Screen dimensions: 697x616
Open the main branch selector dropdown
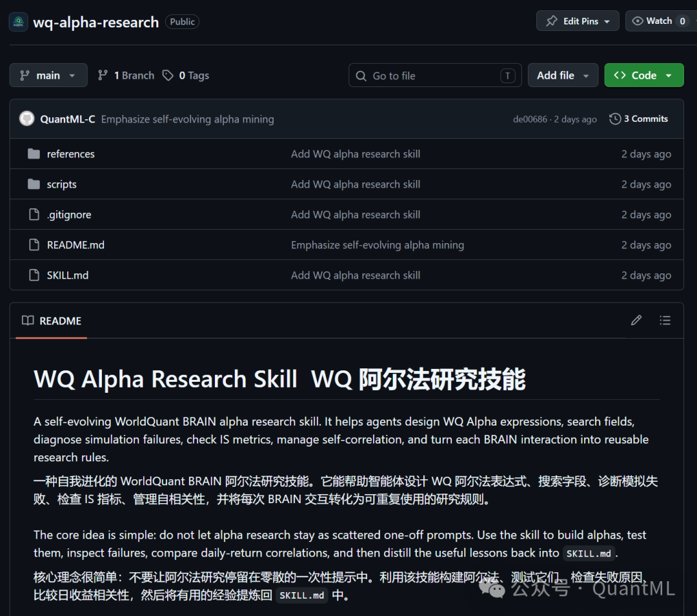(x=48, y=75)
